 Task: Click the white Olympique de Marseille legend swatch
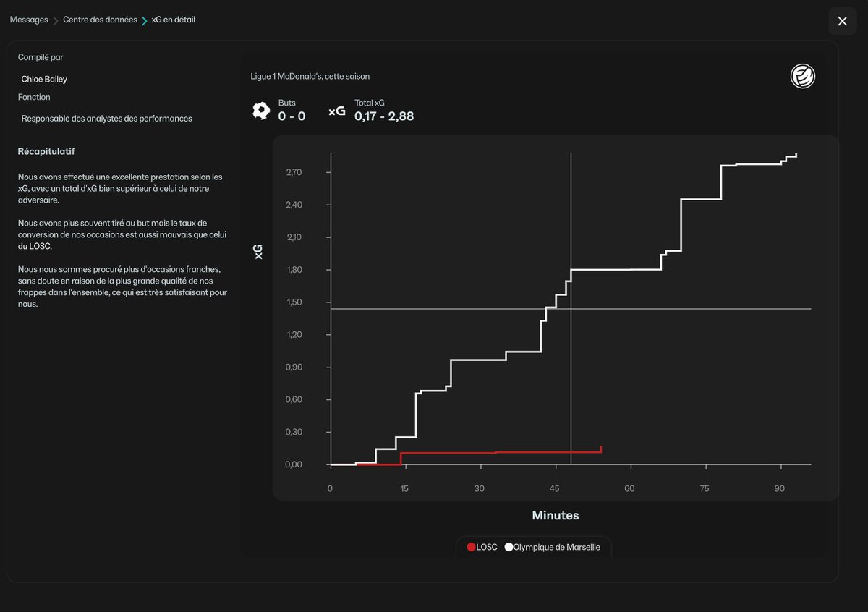pos(509,548)
